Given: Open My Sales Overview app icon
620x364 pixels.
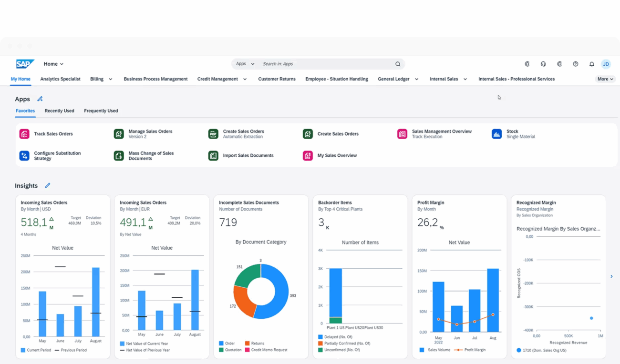Looking at the screenshot, I should [308, 155].
